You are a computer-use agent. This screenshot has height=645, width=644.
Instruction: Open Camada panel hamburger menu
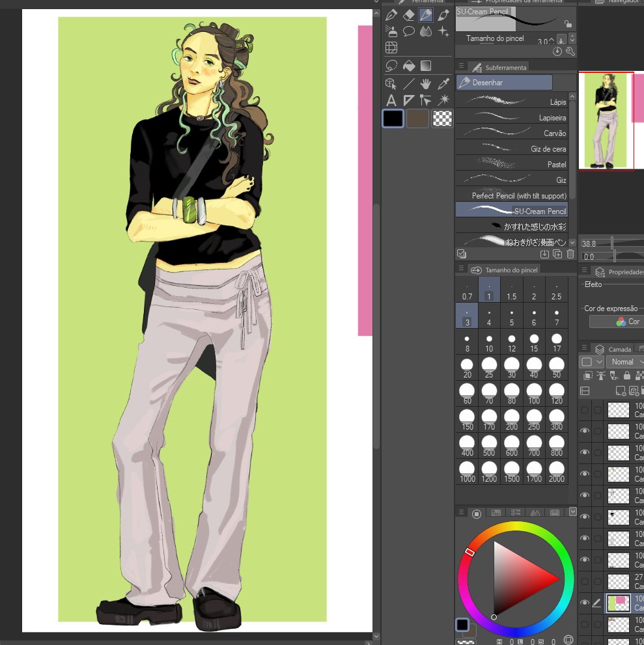[x=584, y=348]
